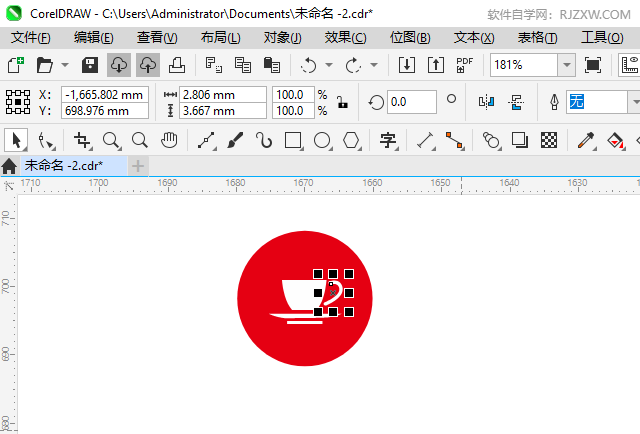Select the Dimension line tool

point(425,140)
